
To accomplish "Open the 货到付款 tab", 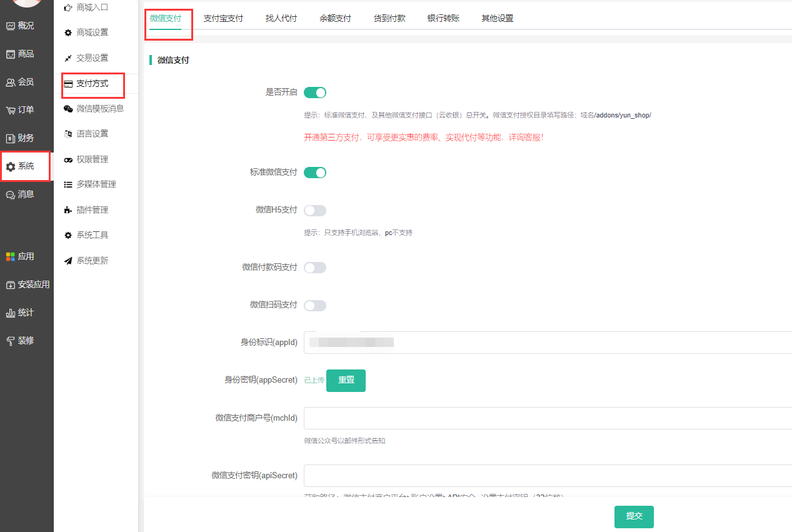I will coord(389,18).
